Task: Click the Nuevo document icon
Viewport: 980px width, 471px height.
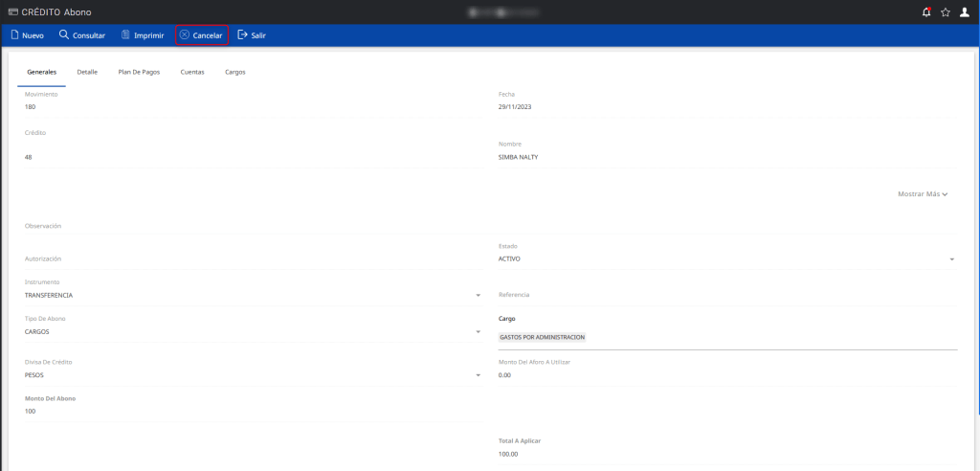Action: pos(14,35)
